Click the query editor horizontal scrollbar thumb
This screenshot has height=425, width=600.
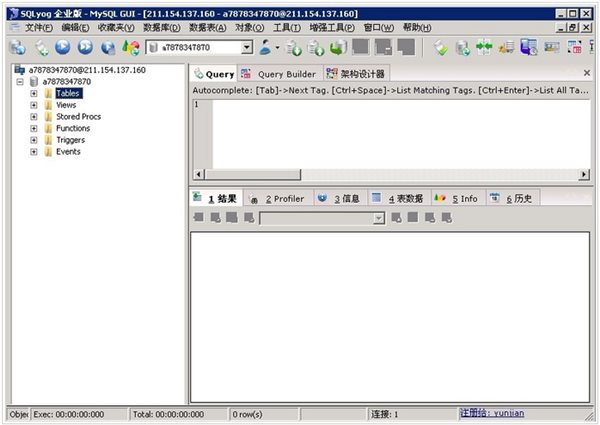point(253,174)
